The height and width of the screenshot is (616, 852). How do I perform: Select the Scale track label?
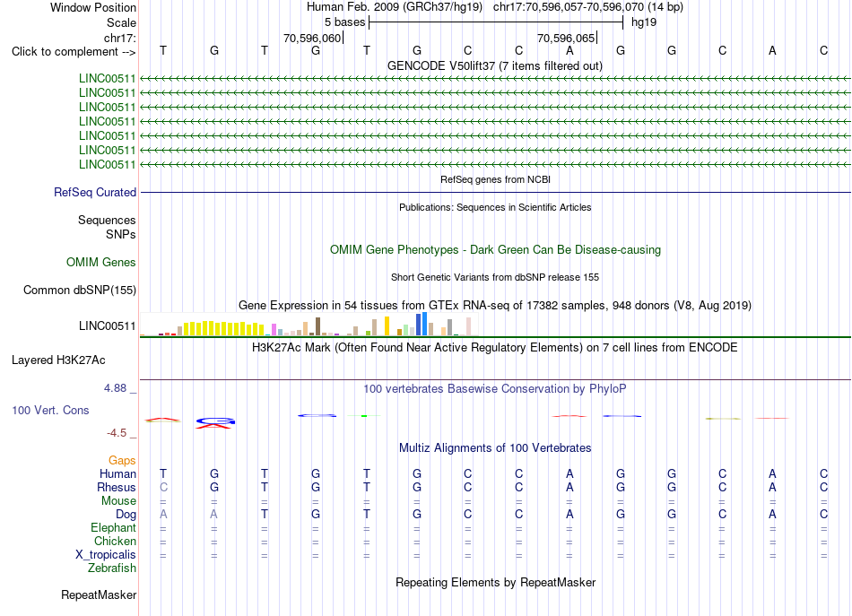pos(121,22)
